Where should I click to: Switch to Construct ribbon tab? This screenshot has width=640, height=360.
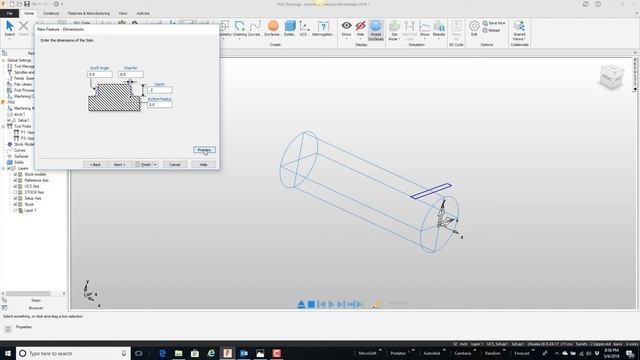point(51,13)
